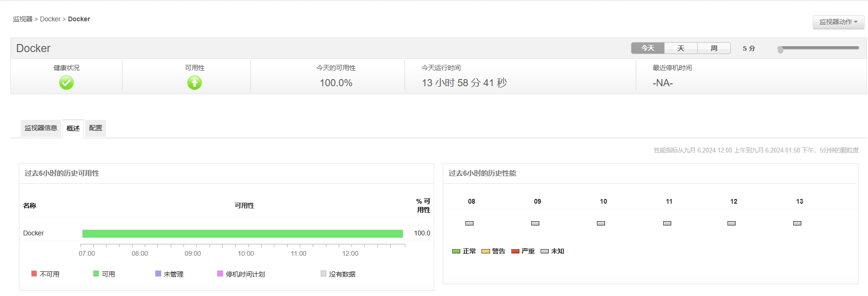Screen dimensions: 868x296
Task: Click the unknown status box under hour 11
Action: click(667, 223)
